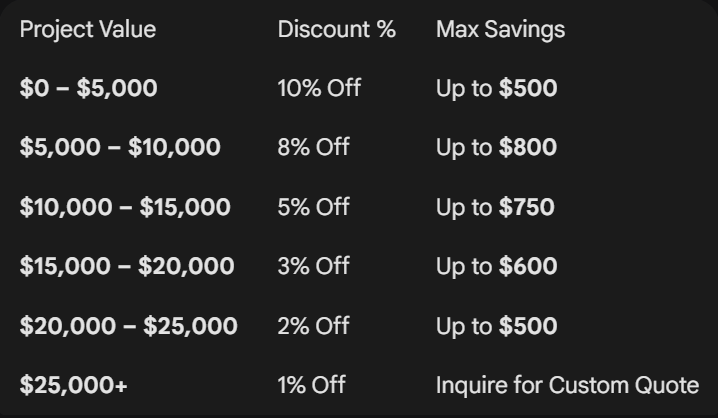
Task: Select the $0 – $5,000 project value cell
Action: point(89,89)
